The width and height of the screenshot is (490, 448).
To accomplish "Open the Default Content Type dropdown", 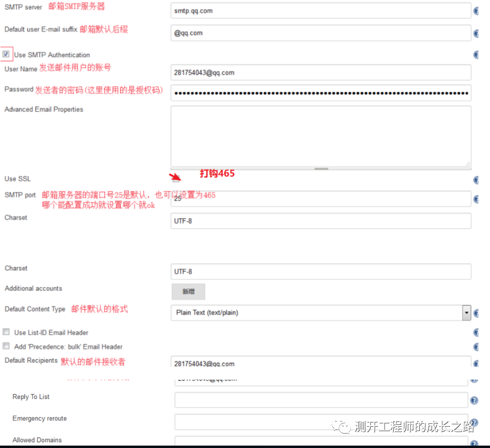I will (321, 313).
